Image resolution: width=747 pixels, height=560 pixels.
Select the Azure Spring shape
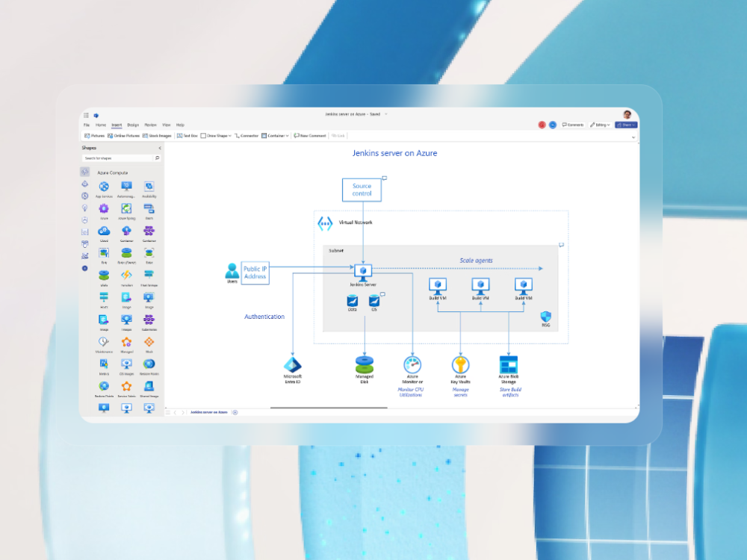click(x=125, y=209)
